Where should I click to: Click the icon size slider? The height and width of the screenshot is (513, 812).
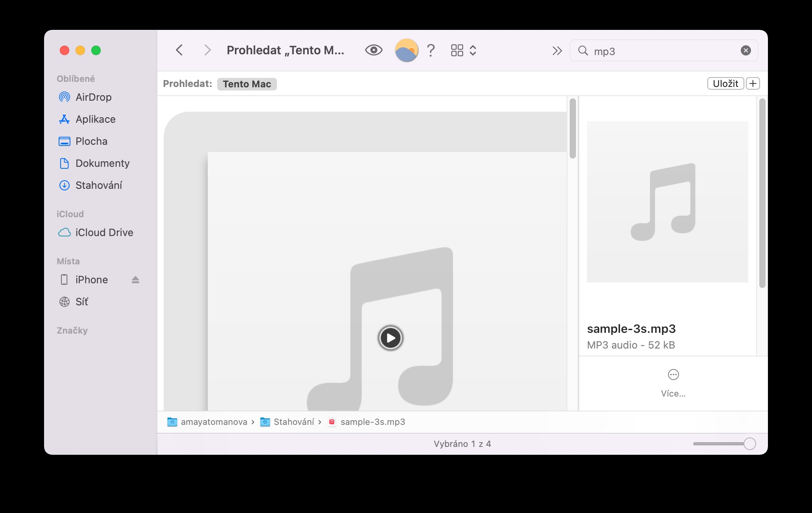coord(724,444)
